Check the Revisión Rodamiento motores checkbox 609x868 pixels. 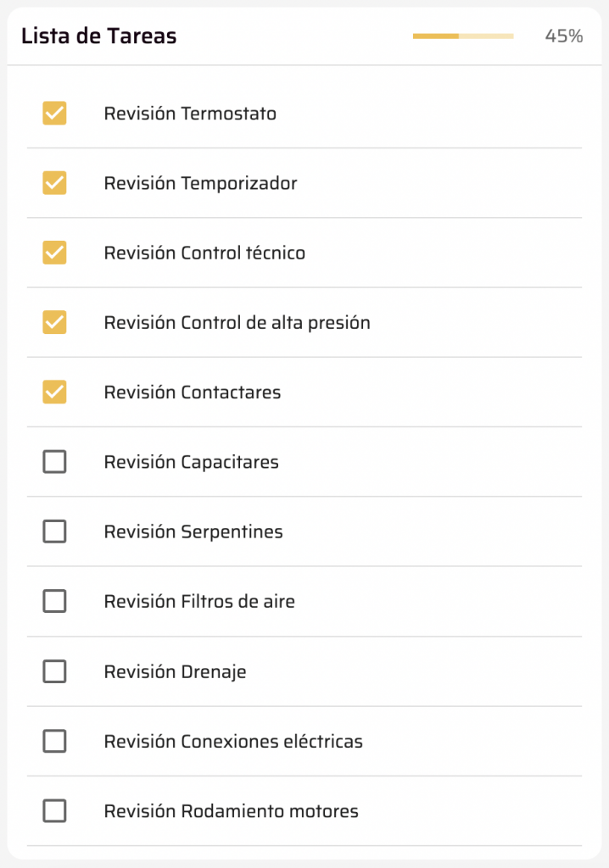point(54,811)
